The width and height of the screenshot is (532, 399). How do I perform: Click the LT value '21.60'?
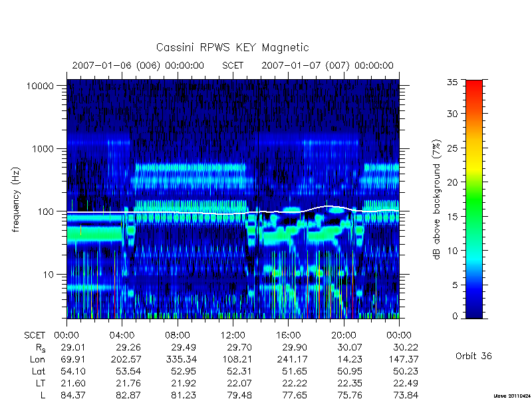[x=73, y=384]
